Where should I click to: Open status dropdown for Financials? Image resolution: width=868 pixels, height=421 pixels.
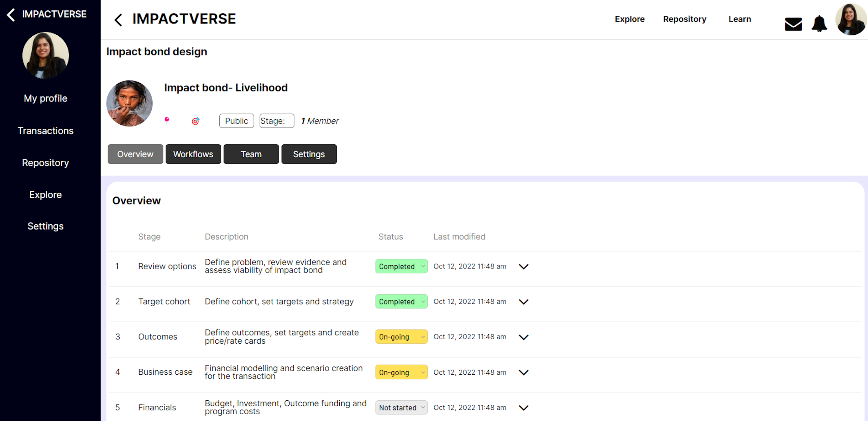click(401, 408)
